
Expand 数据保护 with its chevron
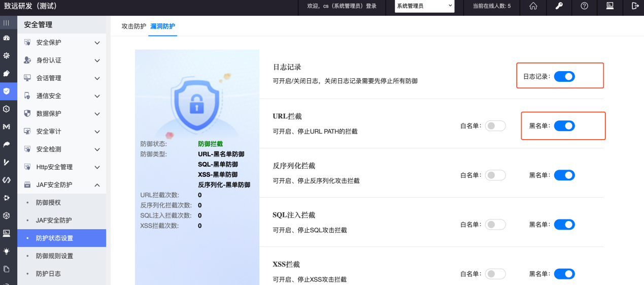coord(97,114)
